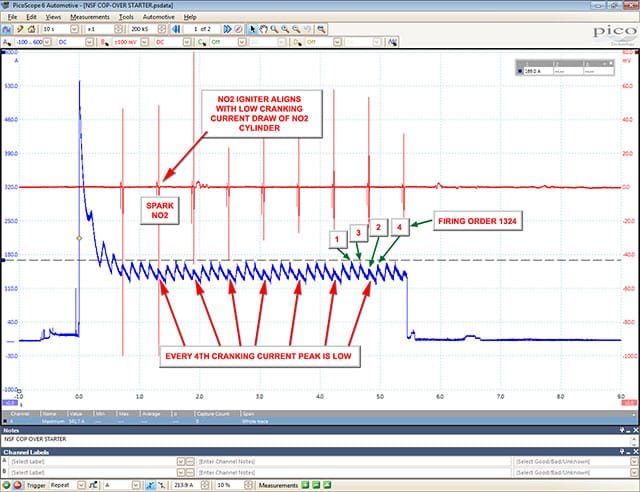The height and width of the screenshot is (492, 640).
Task: Go to previous waveform buffer
Action: click(176, 29)
